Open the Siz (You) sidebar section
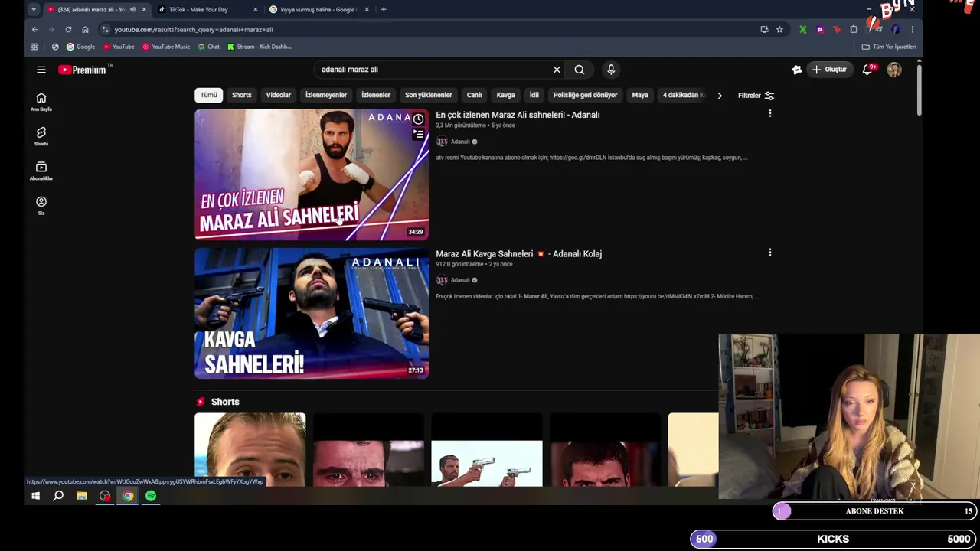980x551 pixels. (x=41, y=205)
